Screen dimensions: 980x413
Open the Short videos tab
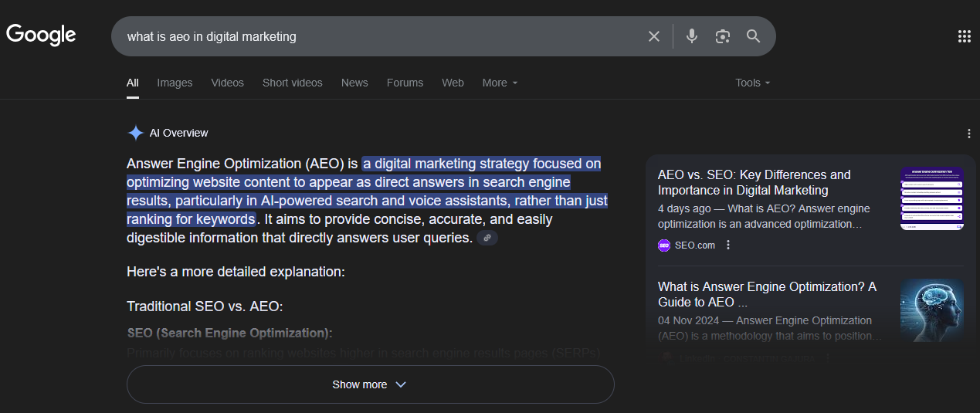pyautogui.click(x=293, y=83)
